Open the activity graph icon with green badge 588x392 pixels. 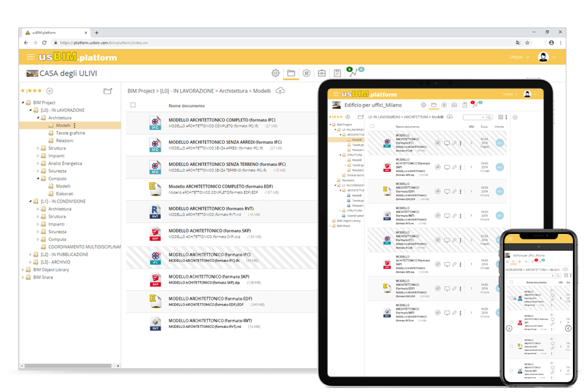(354, 72)
